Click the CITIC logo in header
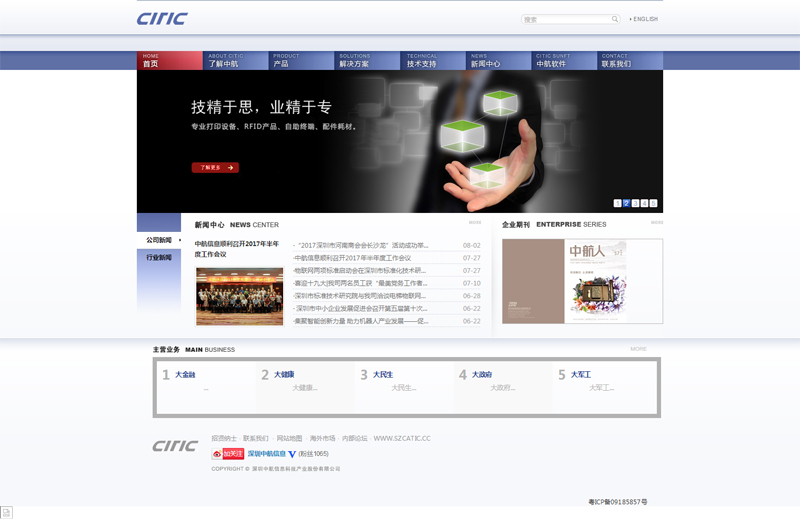This screenshot has width=800, height=519. [162, 19]
